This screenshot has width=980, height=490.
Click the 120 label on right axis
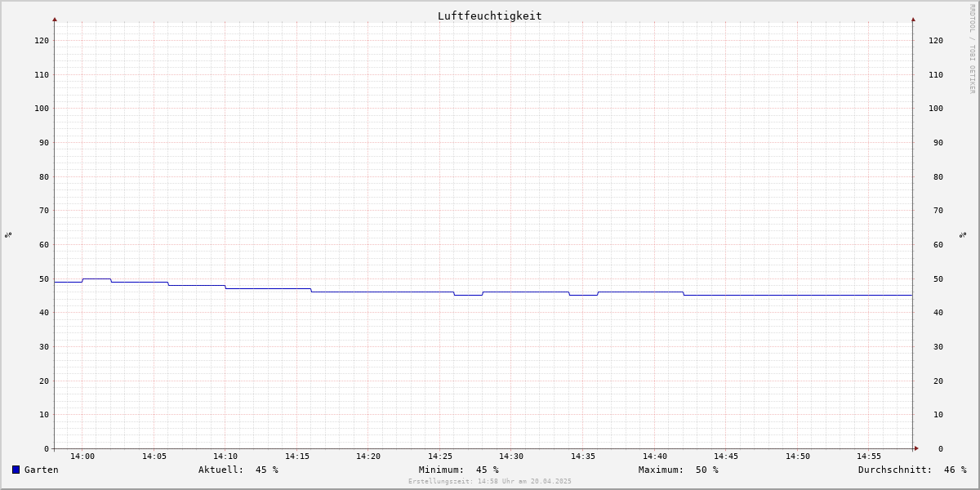point(936,41)
